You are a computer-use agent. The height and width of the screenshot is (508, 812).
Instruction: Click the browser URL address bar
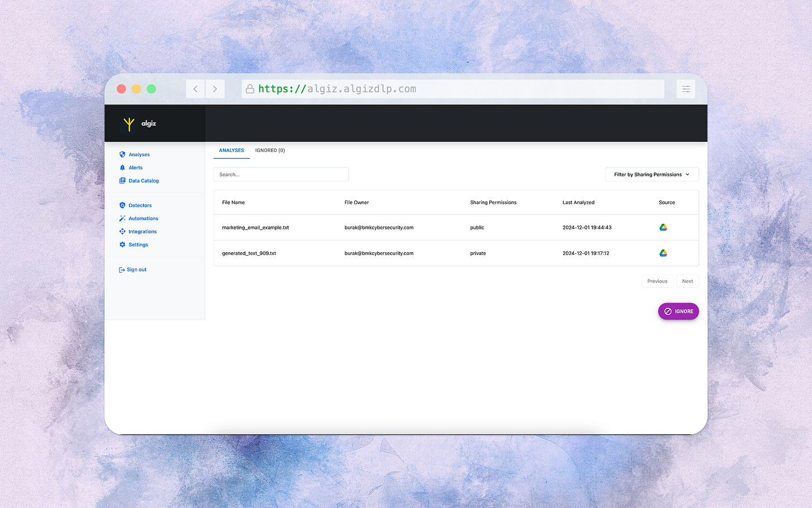(x=453, y=89)
